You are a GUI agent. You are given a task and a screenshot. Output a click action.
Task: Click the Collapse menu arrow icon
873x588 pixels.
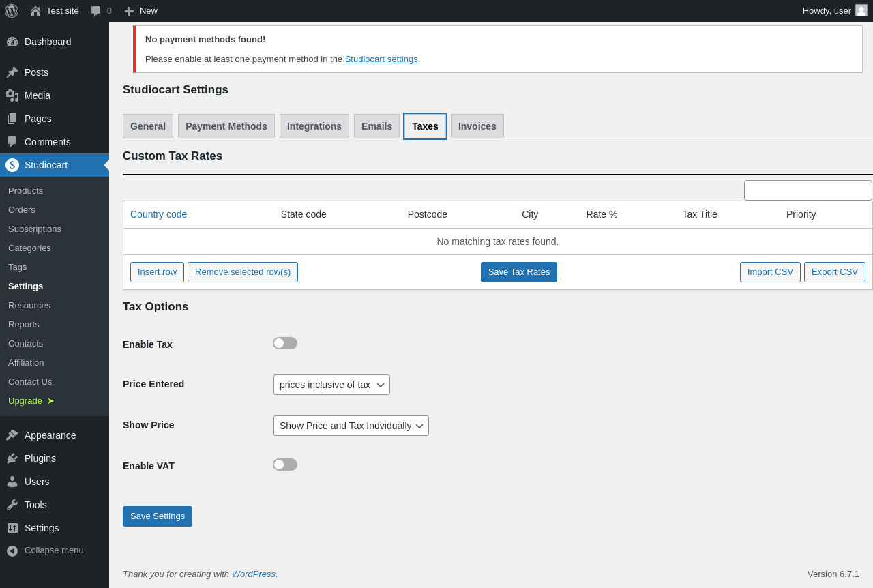coord(12,550)
